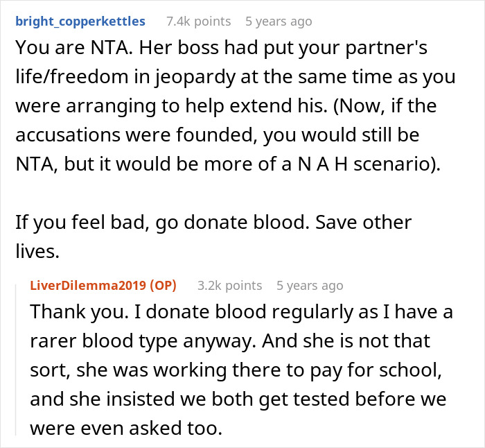Click the 3.2k points score

click(x=229, y=285)
